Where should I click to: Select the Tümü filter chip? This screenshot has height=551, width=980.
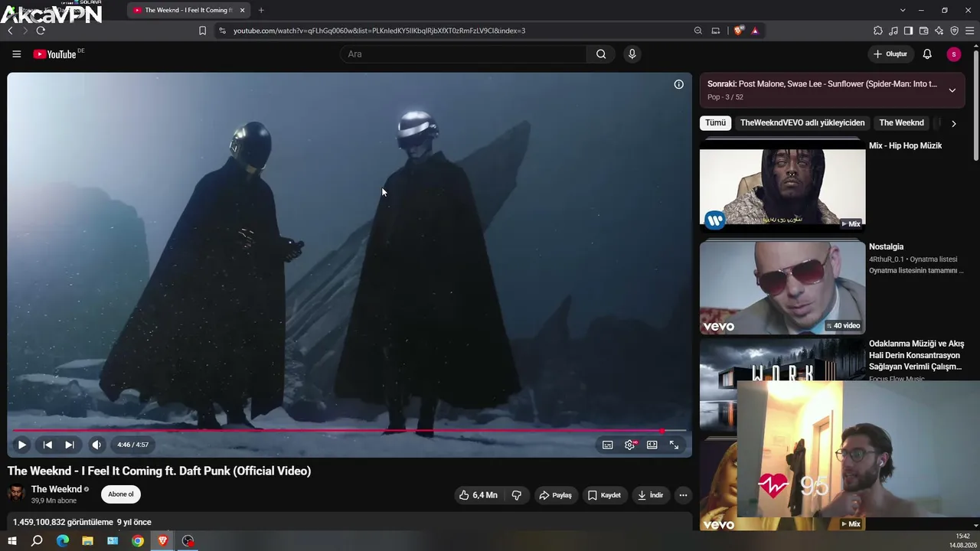(716, 122)
